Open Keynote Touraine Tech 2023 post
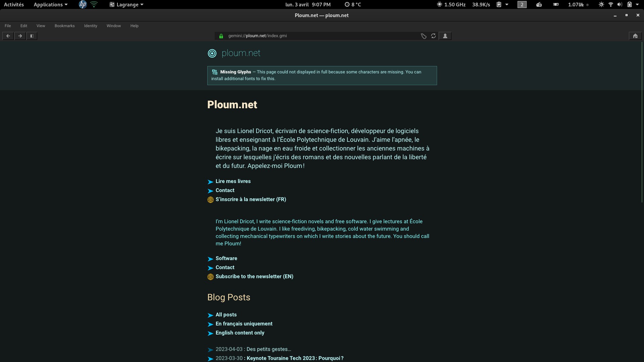Image resolution: width=644 pixels, height=362 pixels. tap(279, 358)
